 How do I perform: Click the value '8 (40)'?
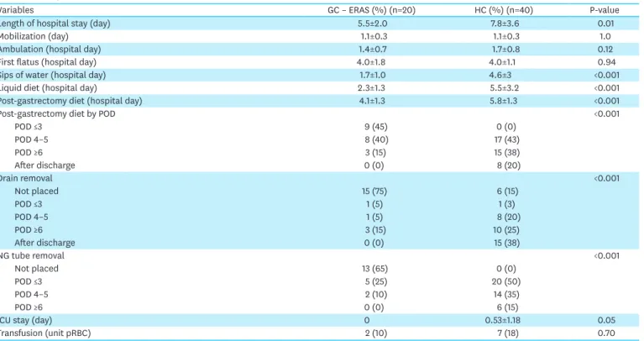pos(376,139)
